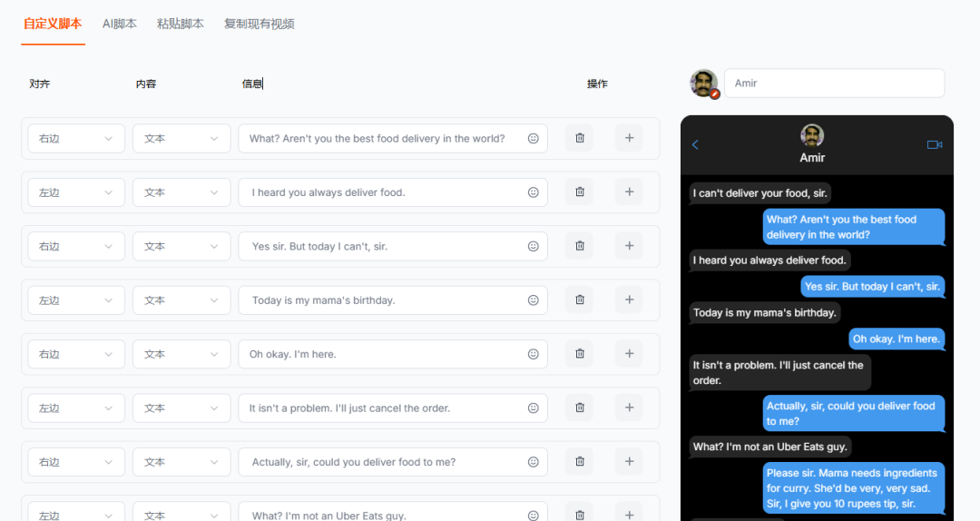Click the 'Yes sir. But today I can't, sir.' chat bubble
Image resolution: width=980 pixels, height=521 pixels.
(872, 287)
